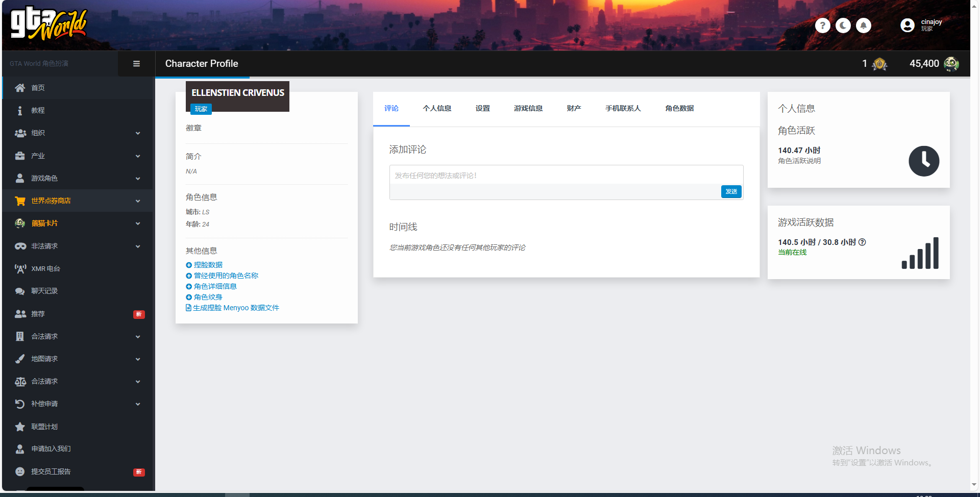Expand the 组织 sidebar chevron
Viewport: 980px width, 497px height.
tap(138, 133)
